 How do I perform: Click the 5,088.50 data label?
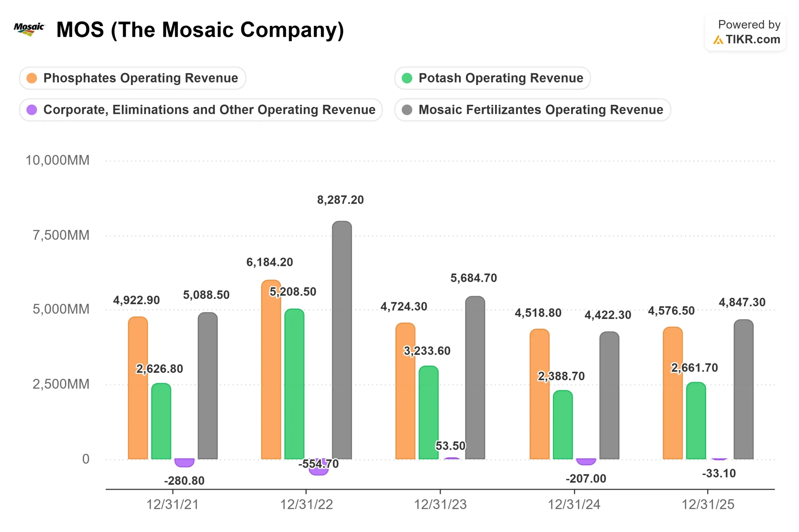coord(206,294)
